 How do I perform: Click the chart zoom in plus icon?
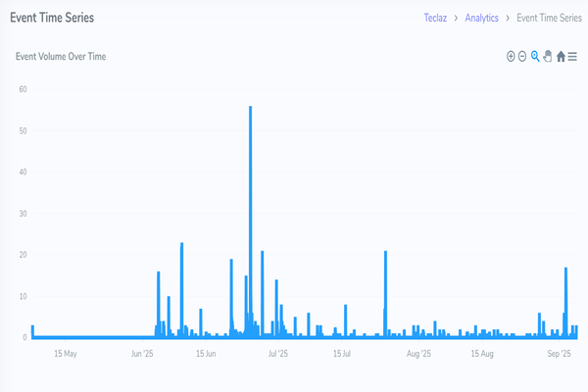click(511, 56)
